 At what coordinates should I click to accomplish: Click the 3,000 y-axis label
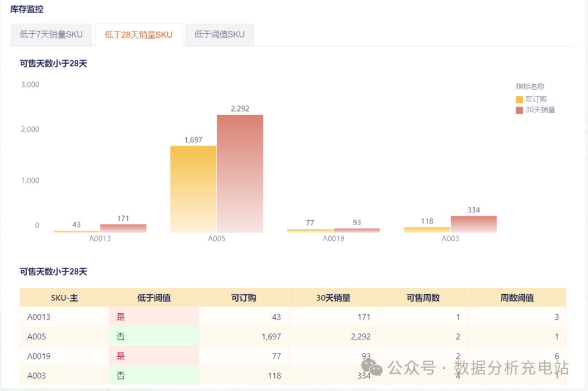tap(30, 85)
